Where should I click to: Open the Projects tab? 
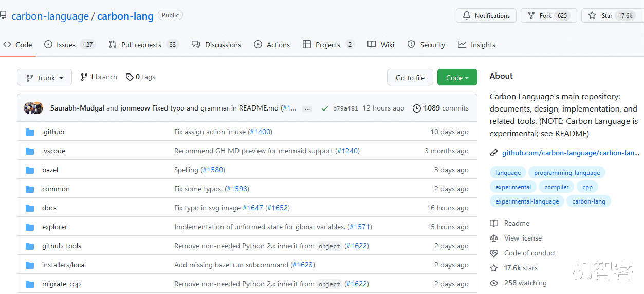pos(328,45)
